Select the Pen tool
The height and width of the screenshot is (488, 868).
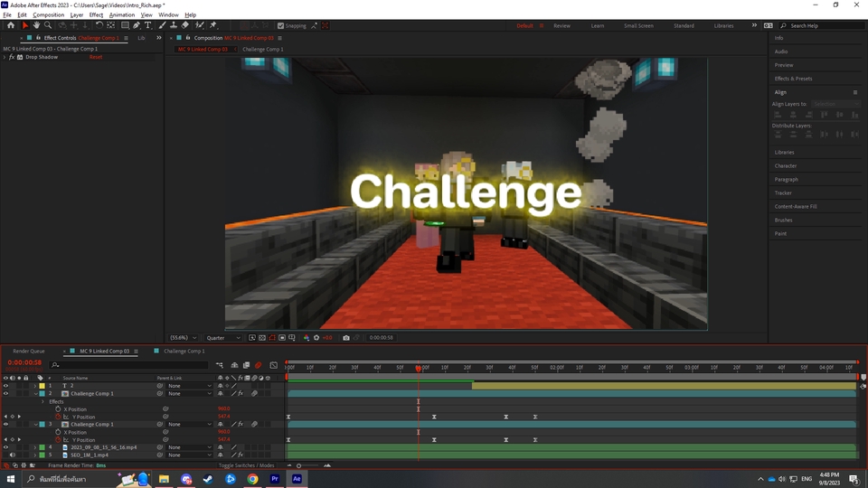click(x=137, y=25)
